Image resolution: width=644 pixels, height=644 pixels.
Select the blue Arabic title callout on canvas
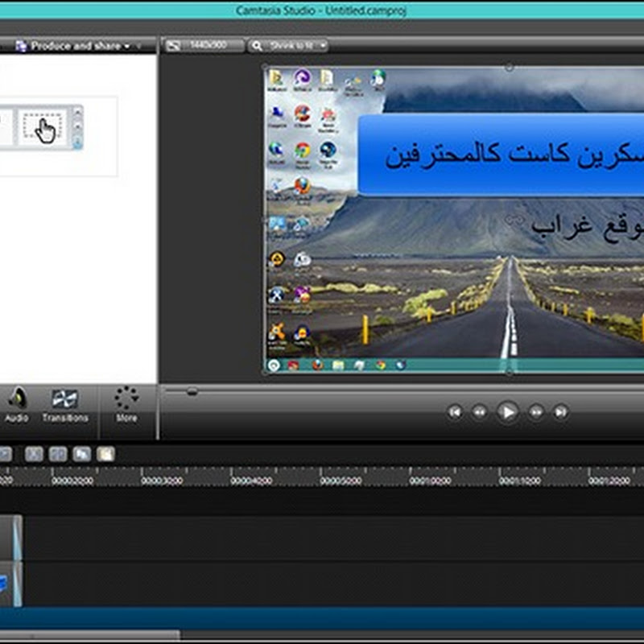(501, 155)
